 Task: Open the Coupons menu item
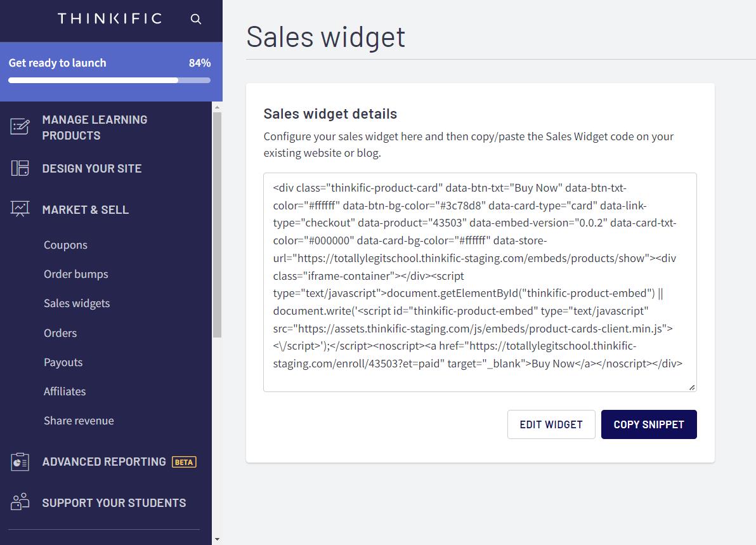coord(65,245)
